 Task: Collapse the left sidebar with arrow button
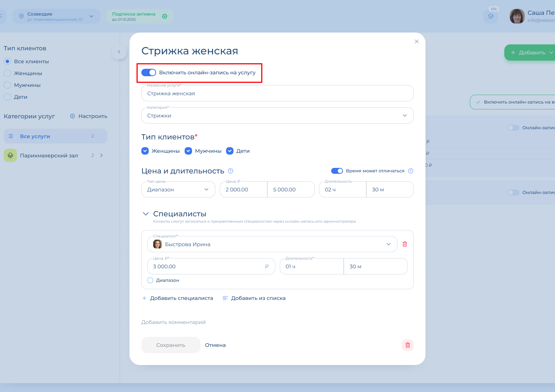[119, 52]
